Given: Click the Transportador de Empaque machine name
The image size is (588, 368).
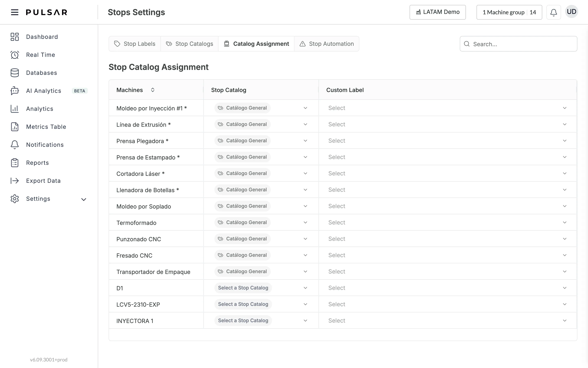Looking at the screenshot, I should point(153,272).
